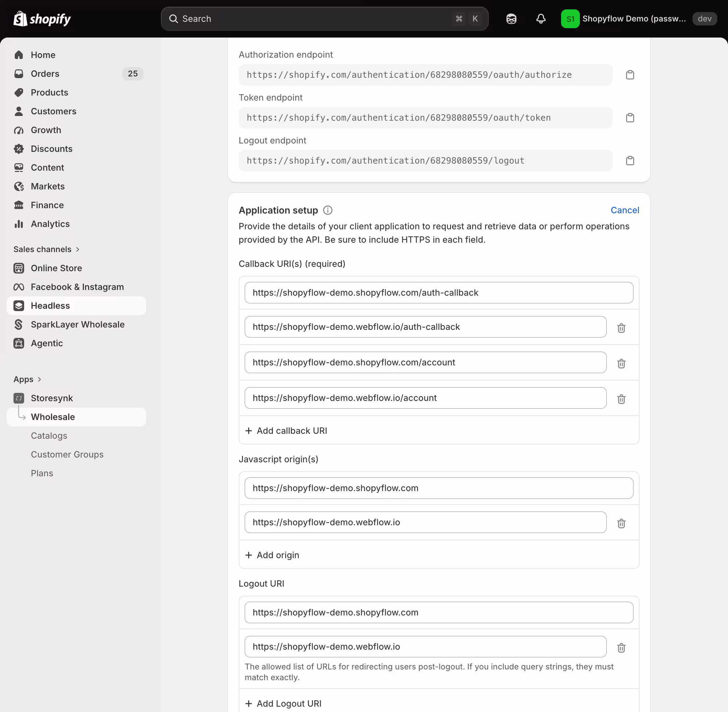
Task: Click the Growth gauge icon
Action: [19, 130]
